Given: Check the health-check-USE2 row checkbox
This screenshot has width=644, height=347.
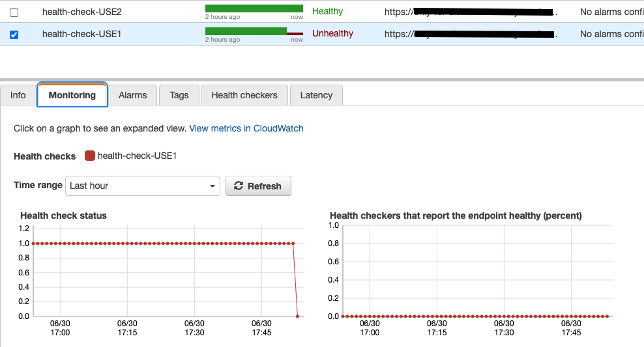Looking at the screenshot, I should point(14,12).
